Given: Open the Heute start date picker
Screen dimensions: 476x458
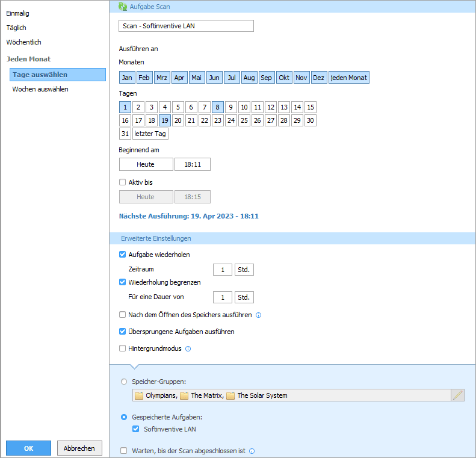Looking at the screenshot, I should click(x=146, y=164).
